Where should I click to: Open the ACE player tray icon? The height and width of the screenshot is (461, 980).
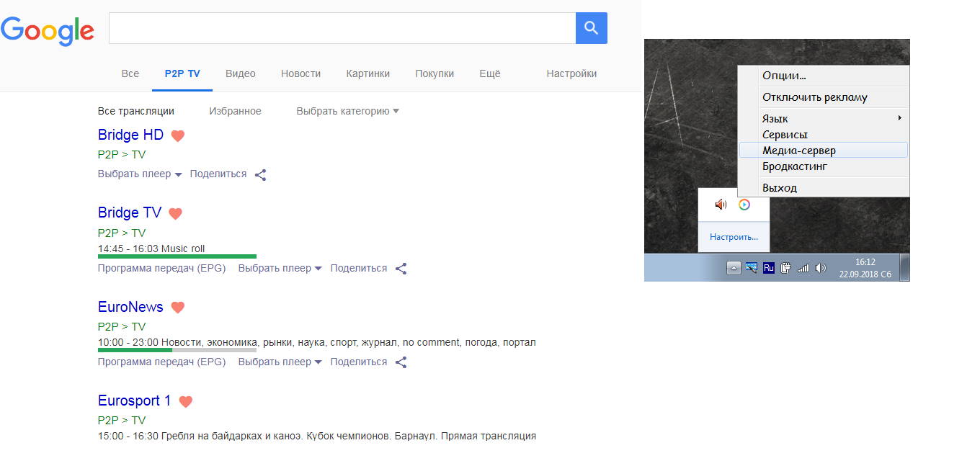(744, 205)
